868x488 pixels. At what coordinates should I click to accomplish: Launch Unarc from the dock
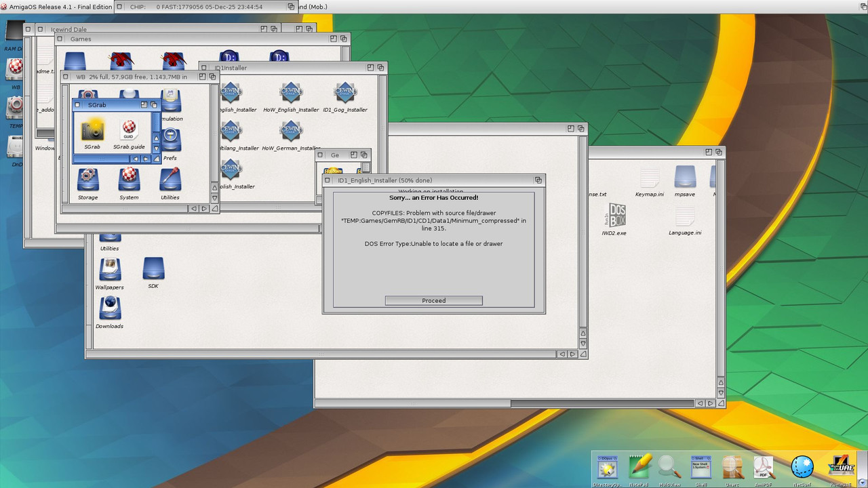(x=732, y=468)
